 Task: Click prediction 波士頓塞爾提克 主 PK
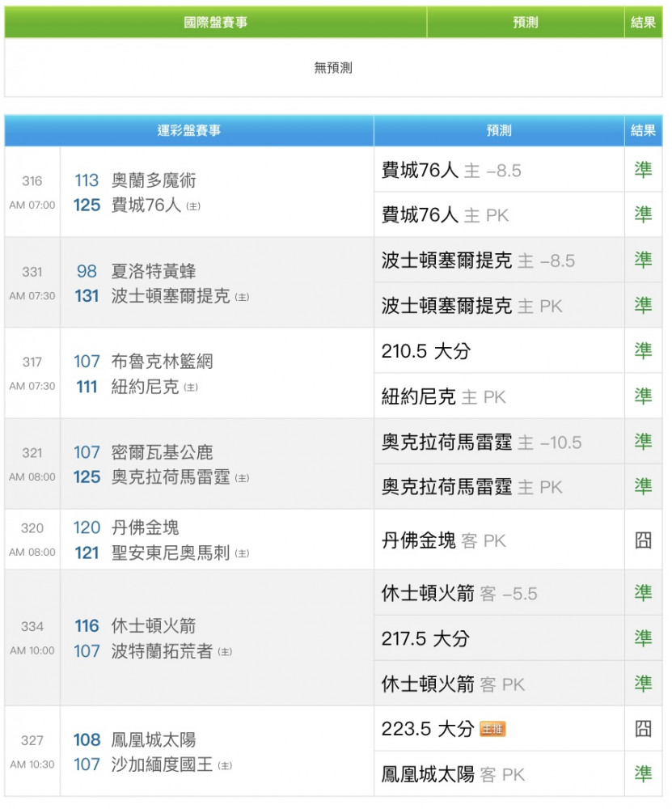[472, 306]
